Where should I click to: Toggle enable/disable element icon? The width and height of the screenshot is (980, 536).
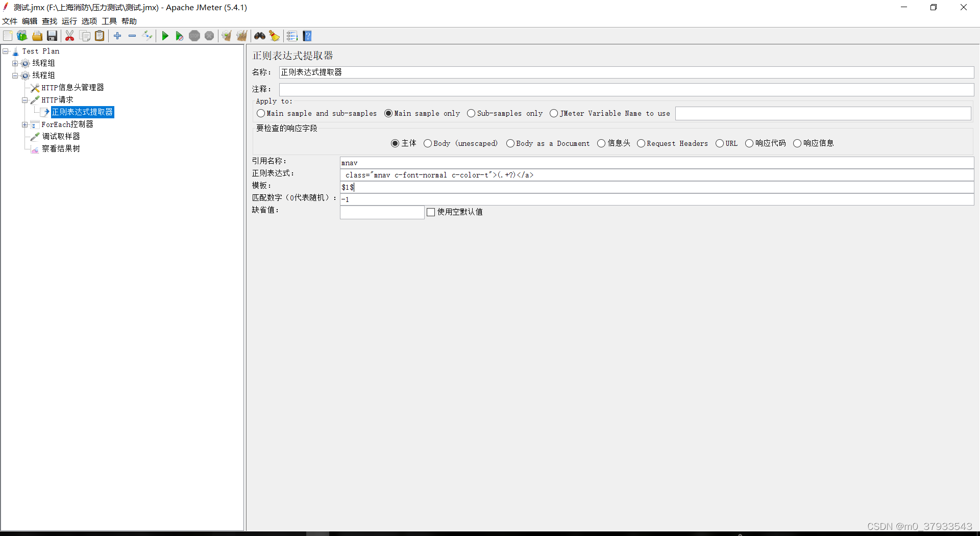(x=147, y=36)
